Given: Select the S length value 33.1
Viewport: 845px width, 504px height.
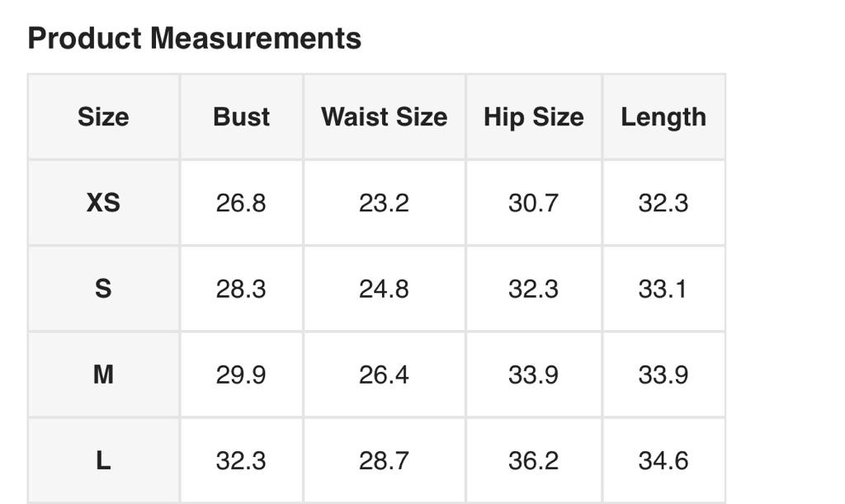Looking at the screenshot, I should tap(663, 289).
